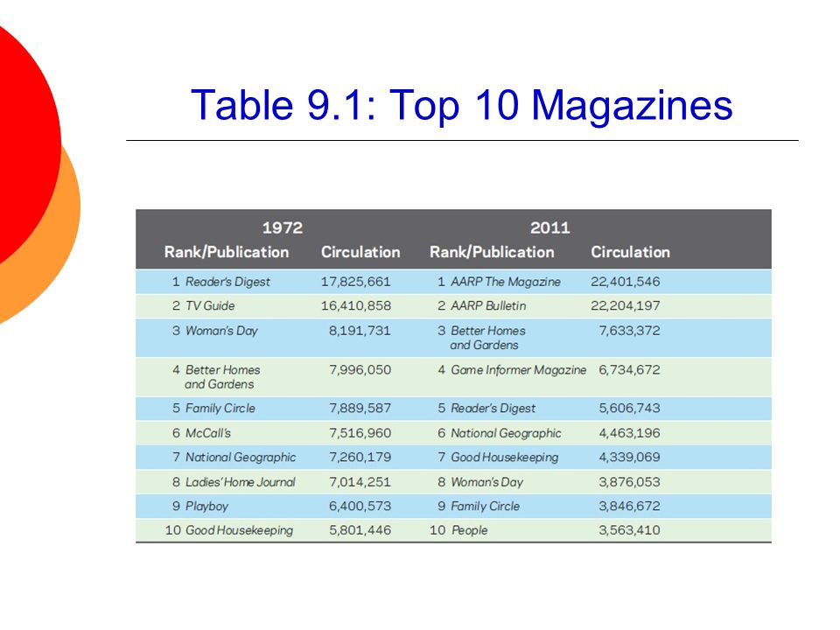Select the 1972 column header
Viewport: 840px width, 630px height.
coord(283,227)
